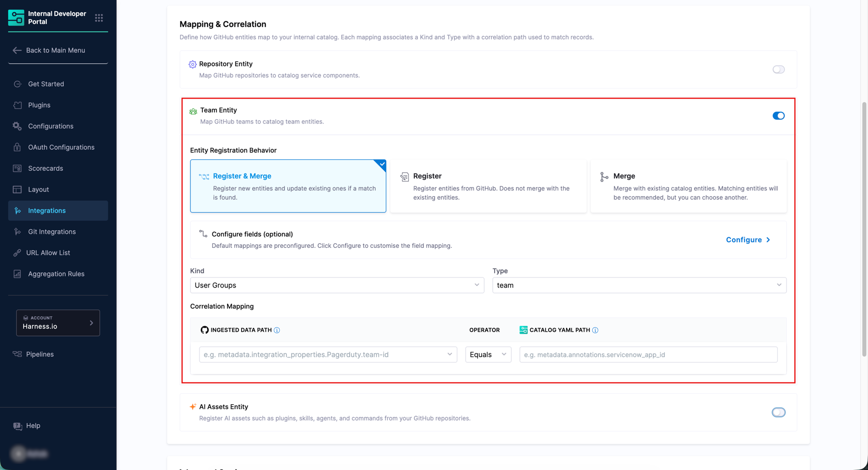Open the Type dropdown showing team
Image resolution: width=868 pixels, height=470 pixels.
(x=639, y=285)
